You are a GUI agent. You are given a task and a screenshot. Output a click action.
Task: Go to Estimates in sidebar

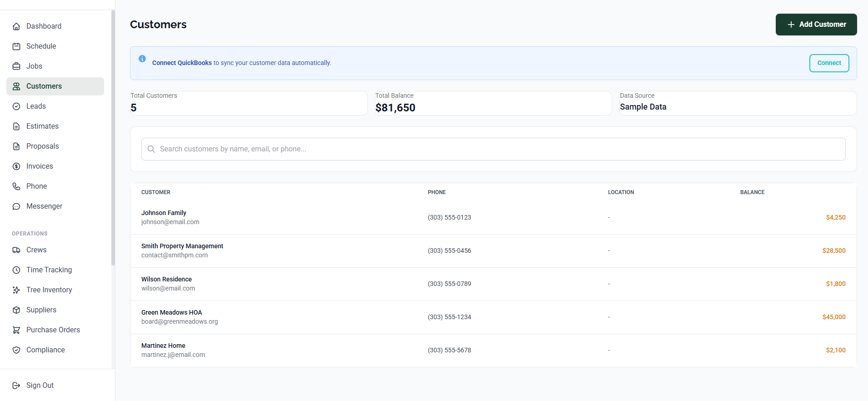pyautogui.click(x=42, y=126)
